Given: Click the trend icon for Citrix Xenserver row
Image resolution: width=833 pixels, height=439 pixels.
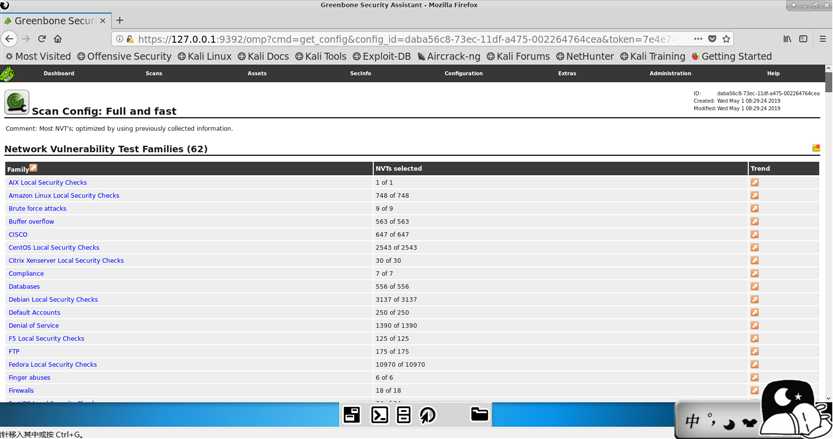Looking at the screenshot, I should pos(754,260).
